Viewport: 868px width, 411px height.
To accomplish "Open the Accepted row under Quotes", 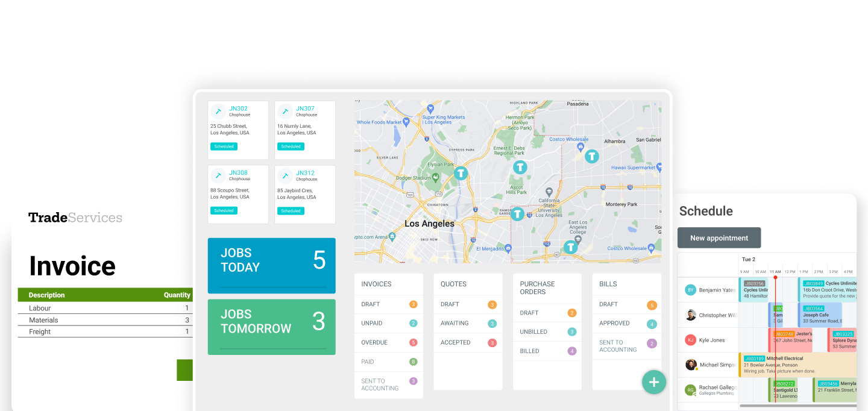I will point(468,342).
